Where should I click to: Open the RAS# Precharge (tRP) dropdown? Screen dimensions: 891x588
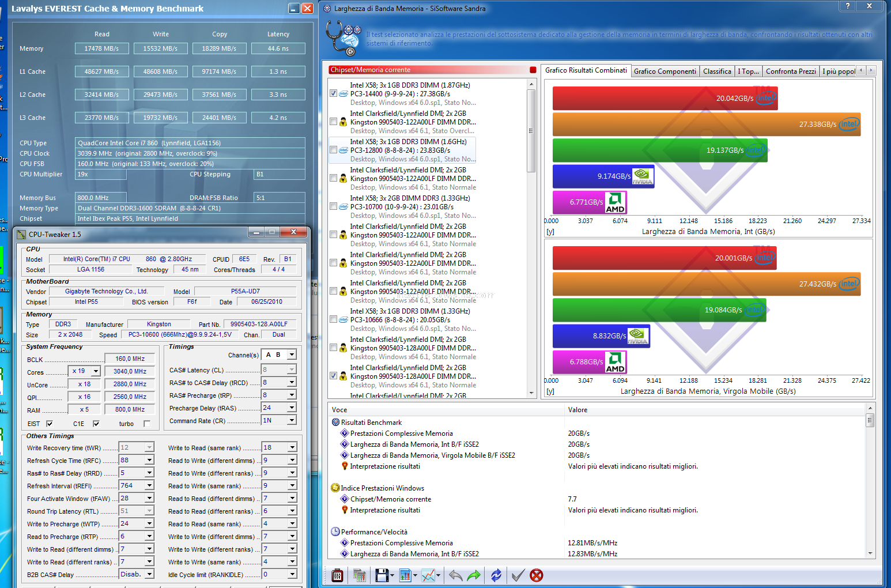click(292, 395)
